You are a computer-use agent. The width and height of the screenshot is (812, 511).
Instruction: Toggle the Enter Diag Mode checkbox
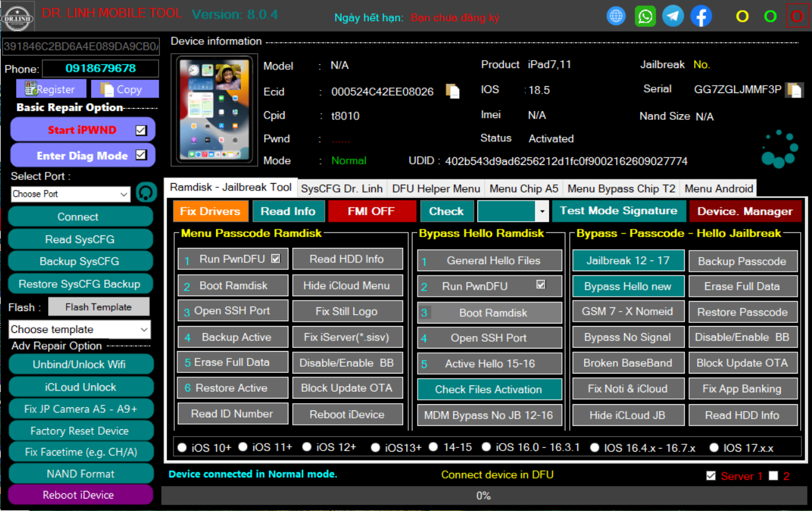[x=141, y=155]
